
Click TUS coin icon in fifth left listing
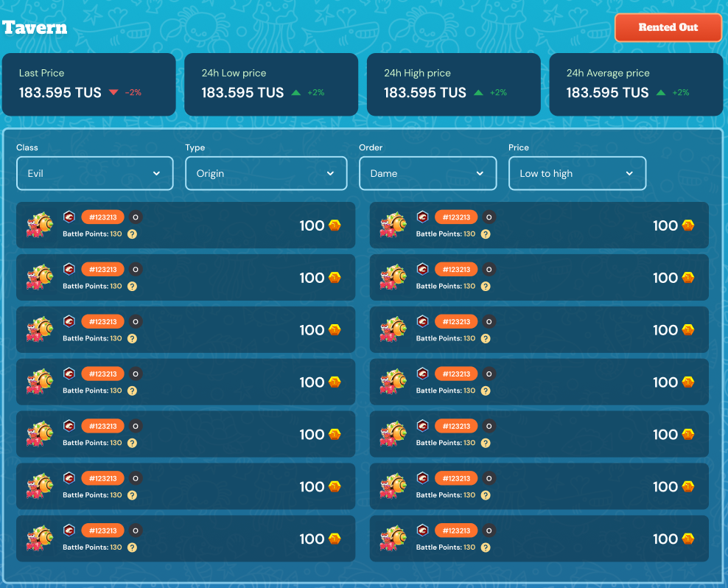coord(335,434)
